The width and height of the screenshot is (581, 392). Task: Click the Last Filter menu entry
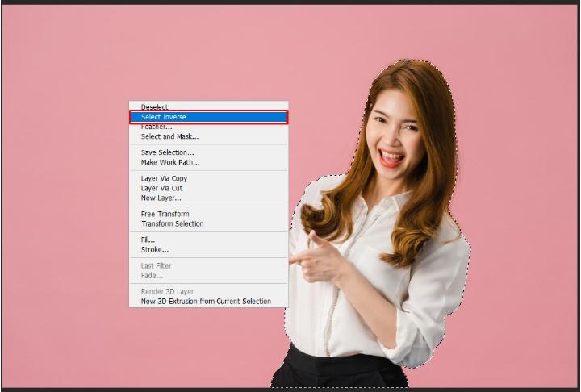[208, 265]
